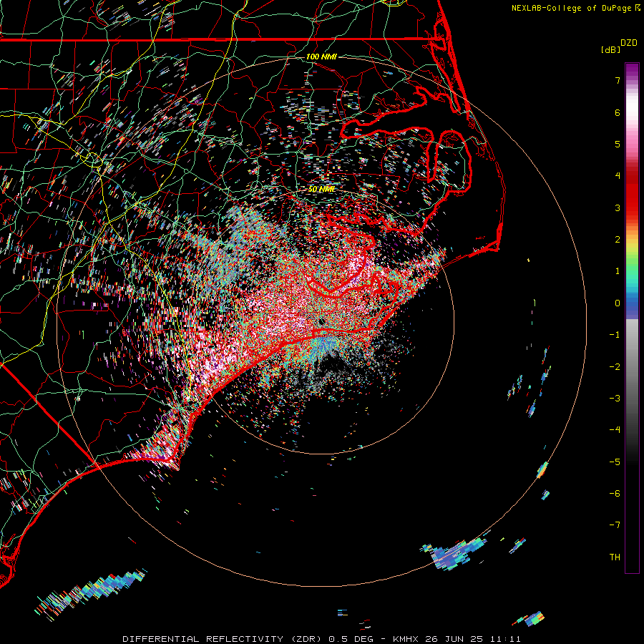
Task: Click the color scale value 2
Action: 618,240
